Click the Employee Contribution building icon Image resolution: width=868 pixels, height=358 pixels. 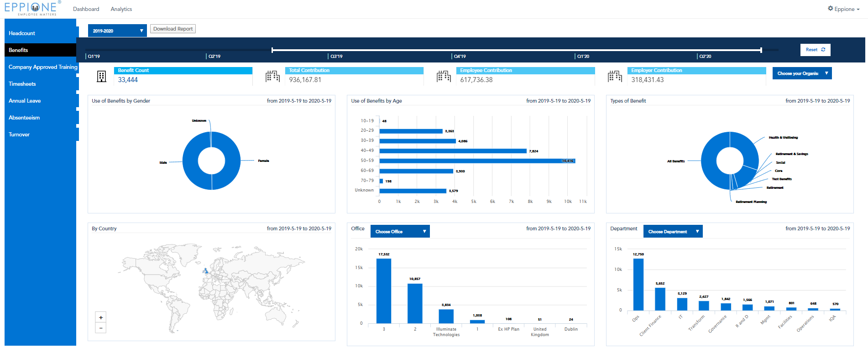click(444, 76)
